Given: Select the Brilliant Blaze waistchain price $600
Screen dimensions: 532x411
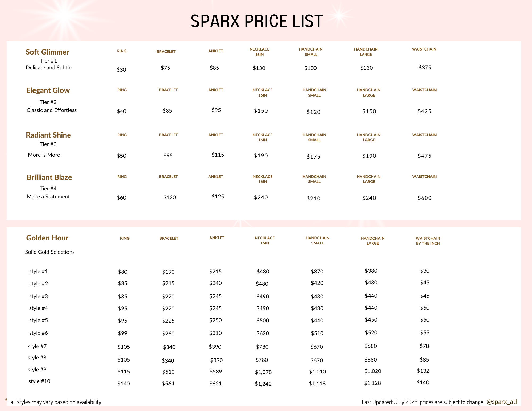Looking at the screenshot, I should [x=425, y=198].
